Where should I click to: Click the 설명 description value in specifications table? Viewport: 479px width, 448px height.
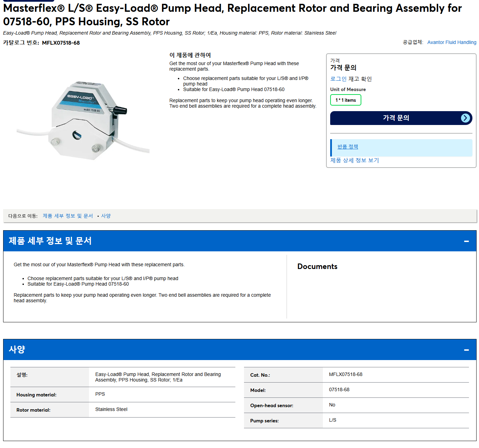click(158, 377)
